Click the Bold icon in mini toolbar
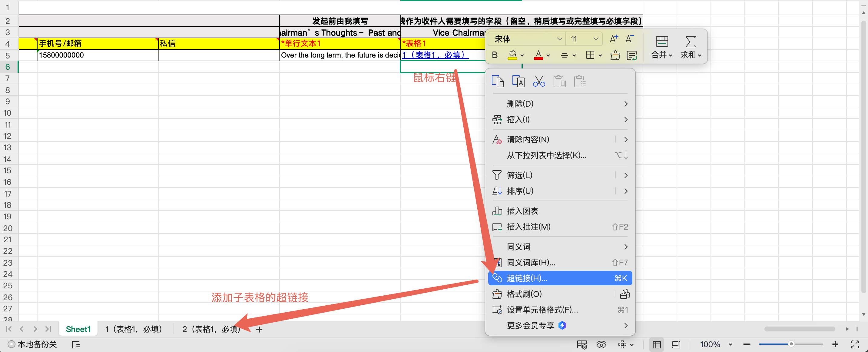The image size is (868, 352). [x=494, y=55]
